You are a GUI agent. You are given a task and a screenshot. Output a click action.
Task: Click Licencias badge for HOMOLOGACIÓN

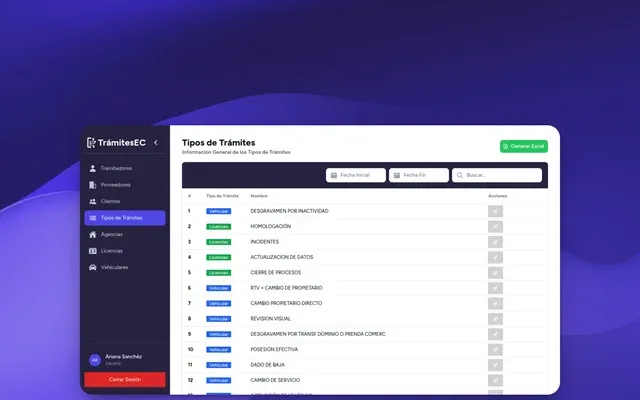pyautogui.click(x=218, y=227)
